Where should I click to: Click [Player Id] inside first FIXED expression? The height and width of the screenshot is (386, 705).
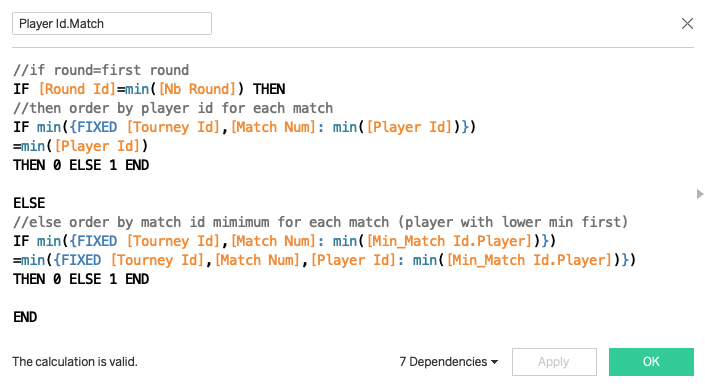point(409,128)
